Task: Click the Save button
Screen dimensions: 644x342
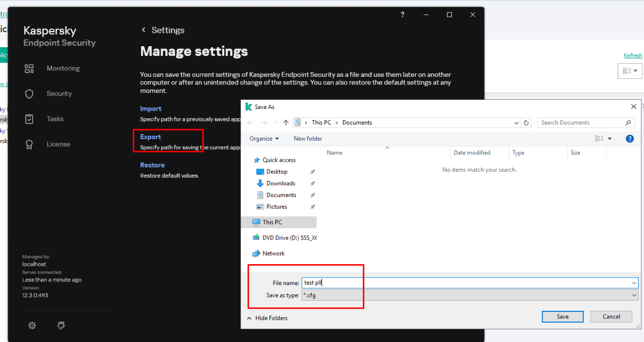Action: 562,316
